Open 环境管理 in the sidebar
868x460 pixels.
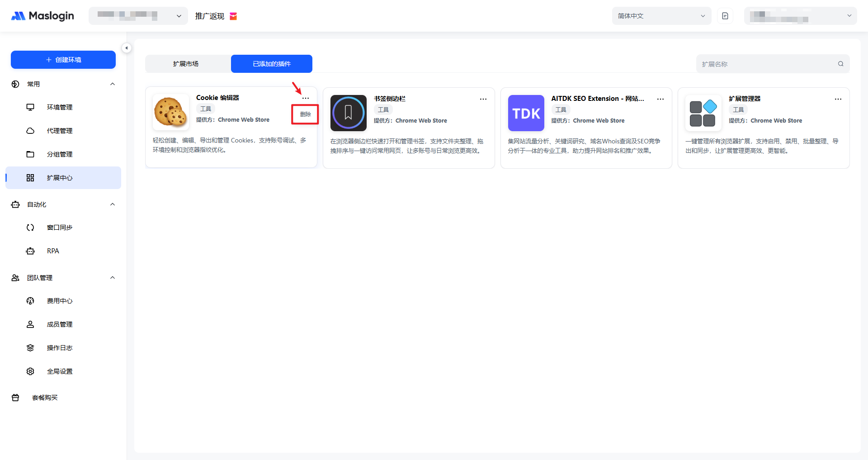tap(60, 107)
